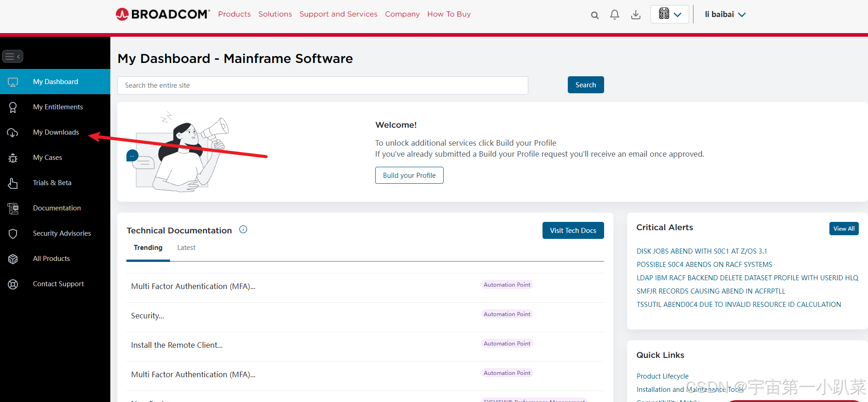Click the welcome megaphone illustration
Viewport: 868px width, 402px height.
(x=177, y=152)
